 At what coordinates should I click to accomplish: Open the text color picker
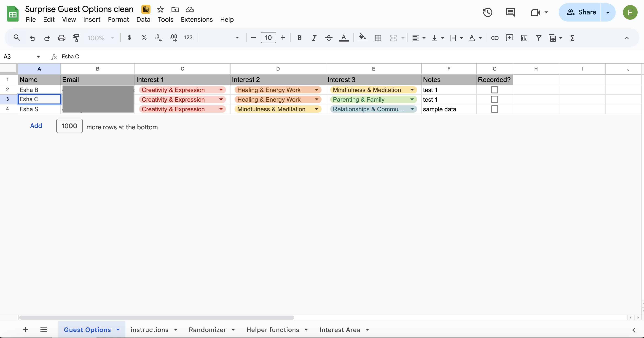(x=344, y=38)
